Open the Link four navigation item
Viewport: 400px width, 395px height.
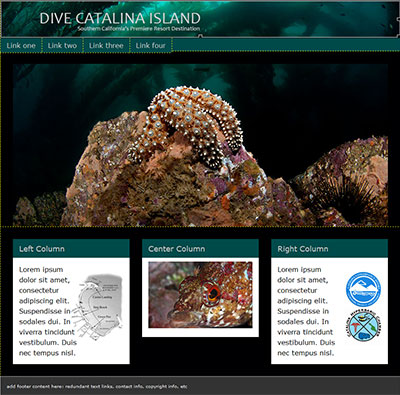point(151,46)
